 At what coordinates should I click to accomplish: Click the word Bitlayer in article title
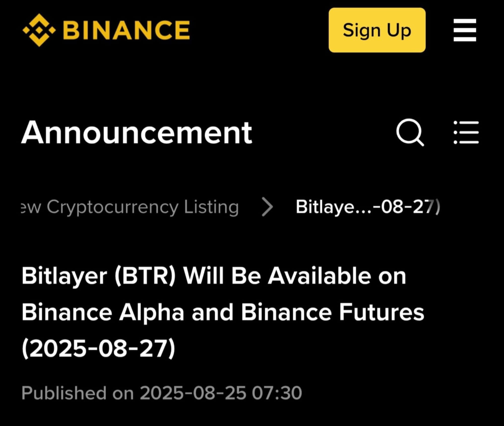65,276
